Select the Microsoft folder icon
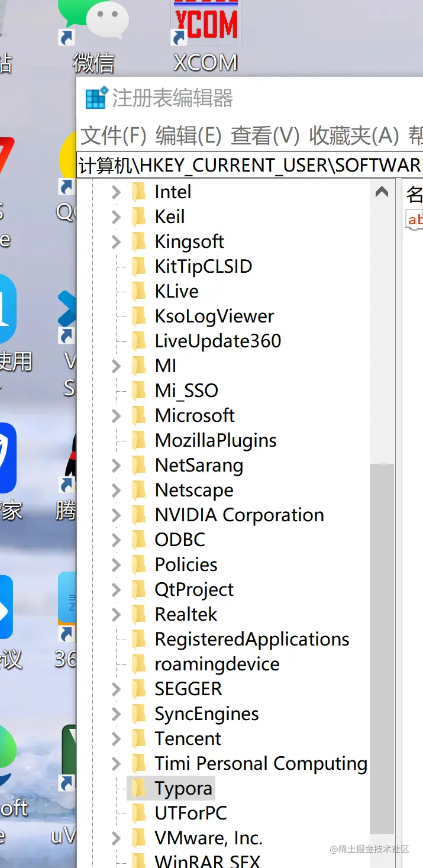The height and width of the screenshot is (868, 423). coord(138,415)
